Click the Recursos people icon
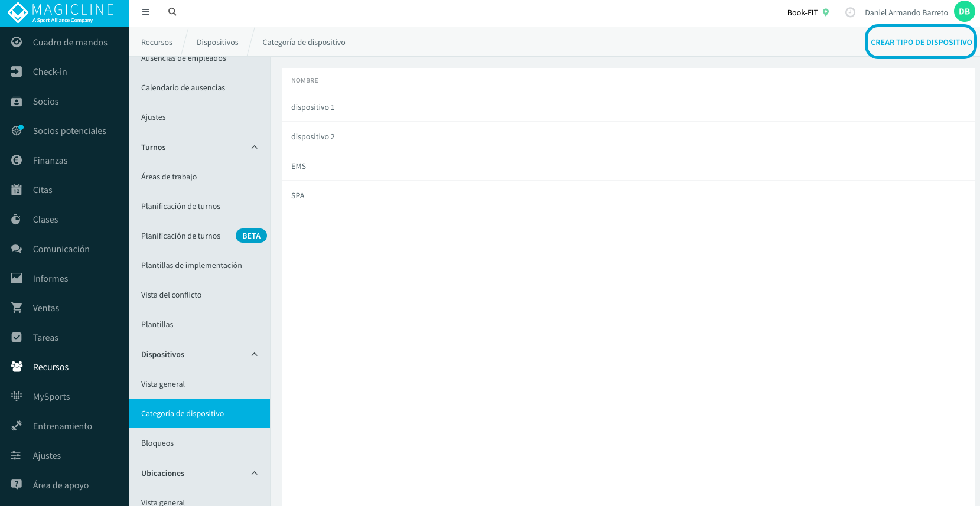 tap(17, 367)
